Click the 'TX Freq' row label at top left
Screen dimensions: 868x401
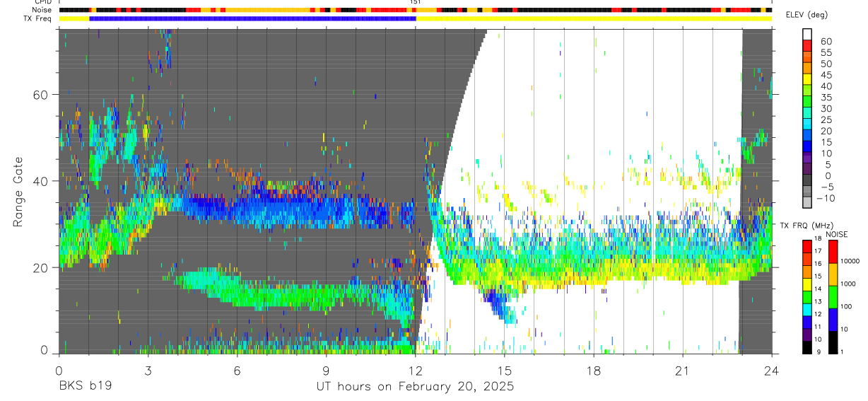point(38,18)
